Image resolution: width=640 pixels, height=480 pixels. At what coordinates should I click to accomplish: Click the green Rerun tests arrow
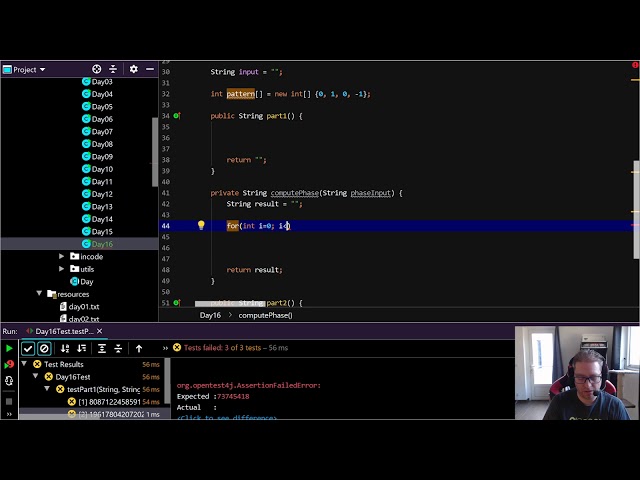[x=9, y=348]
